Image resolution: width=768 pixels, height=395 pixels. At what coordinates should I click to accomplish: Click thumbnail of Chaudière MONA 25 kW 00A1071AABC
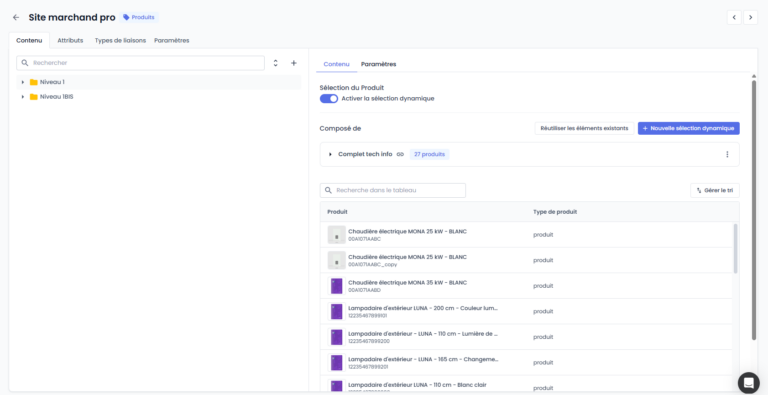[336, 235]
